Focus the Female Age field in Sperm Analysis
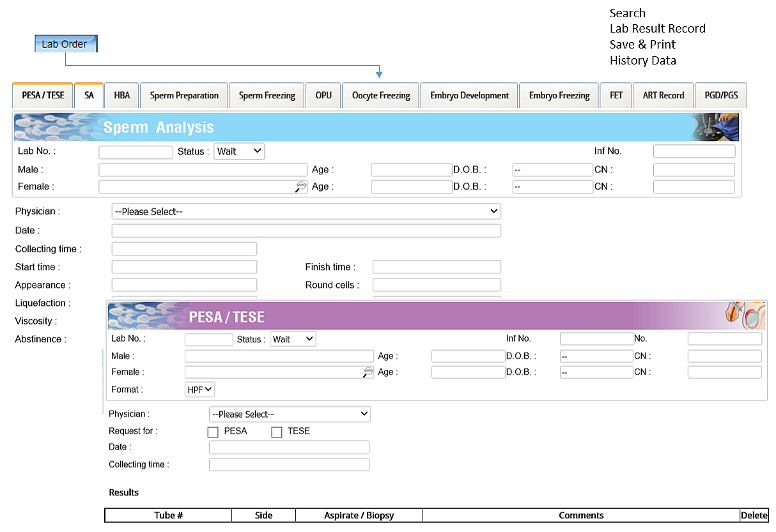 [412, 186]
